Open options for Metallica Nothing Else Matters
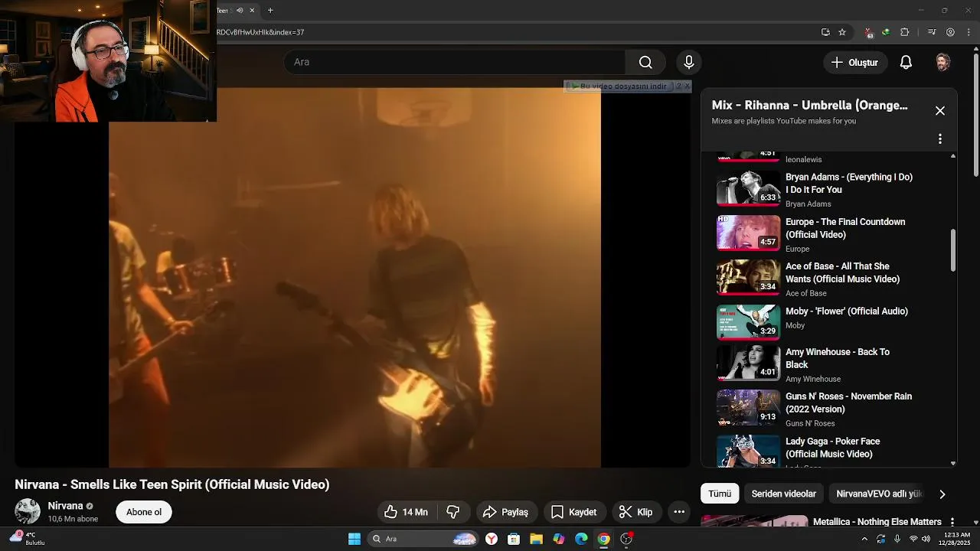The width and height of the screenshot is (980, 551). (952, 522)
